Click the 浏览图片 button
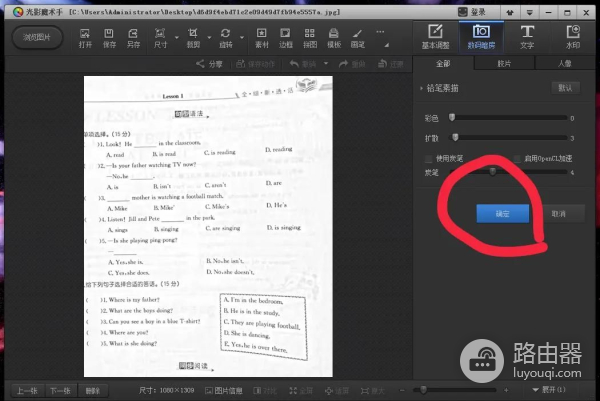 35,38
